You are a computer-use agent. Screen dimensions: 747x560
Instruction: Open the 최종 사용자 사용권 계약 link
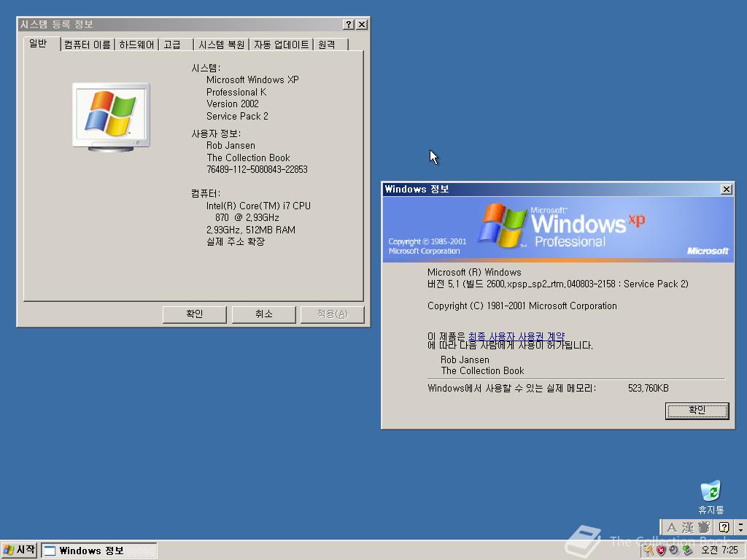[x=516, y=336]
